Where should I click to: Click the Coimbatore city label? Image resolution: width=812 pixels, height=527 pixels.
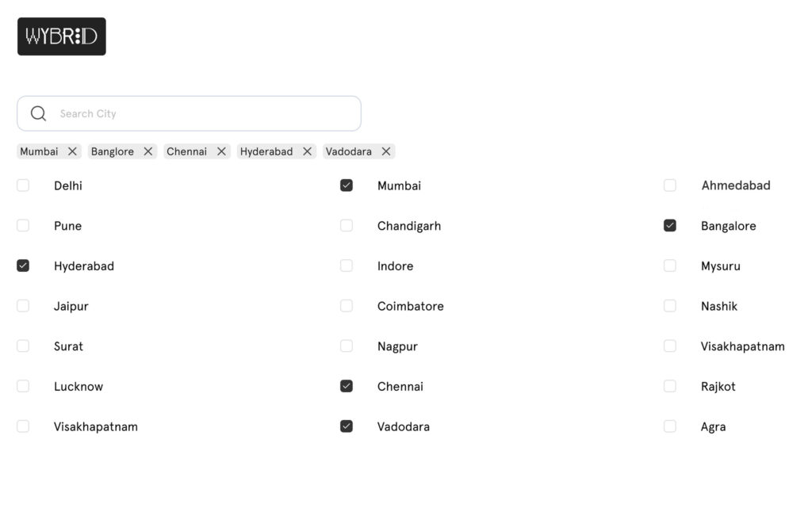point(410,306)
